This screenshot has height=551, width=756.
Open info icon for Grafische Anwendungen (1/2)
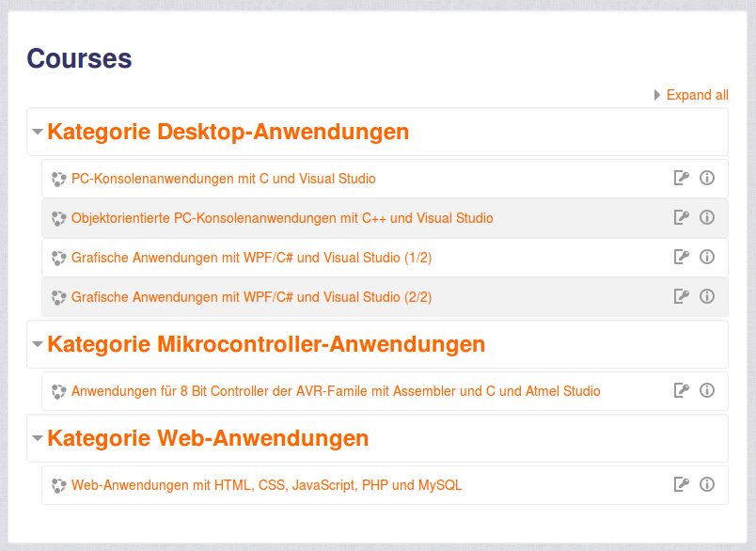tap(707, 257)
